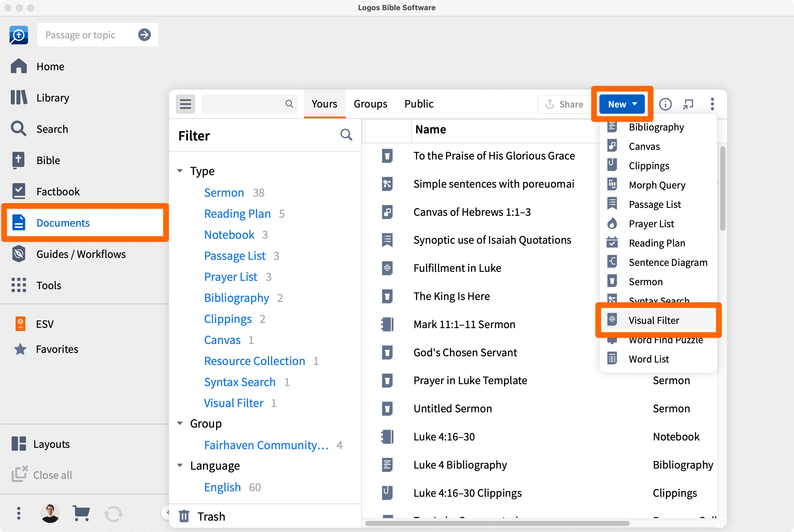Open Luke 4 Bibliography document
Image resolution: width=794 pixels, height=532 pixels.
(x=460, y=465)
